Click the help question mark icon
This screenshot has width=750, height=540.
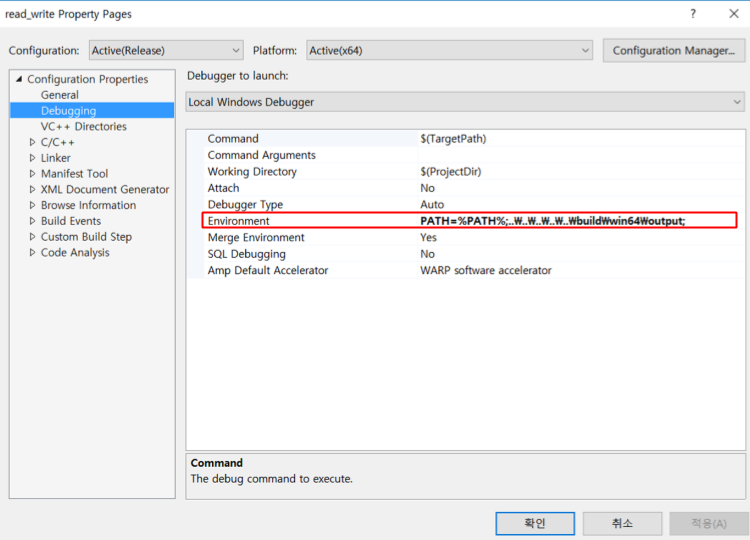click(x=692, y=14)
